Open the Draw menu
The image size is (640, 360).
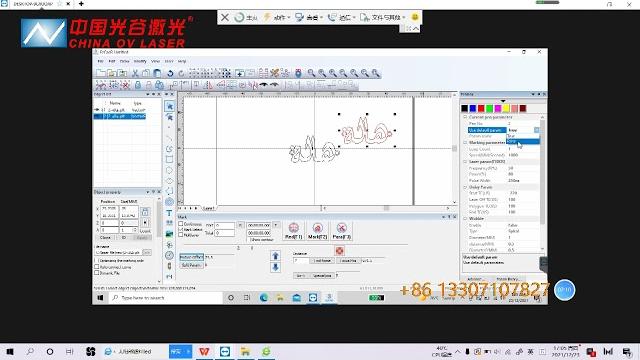coord(124,61)
